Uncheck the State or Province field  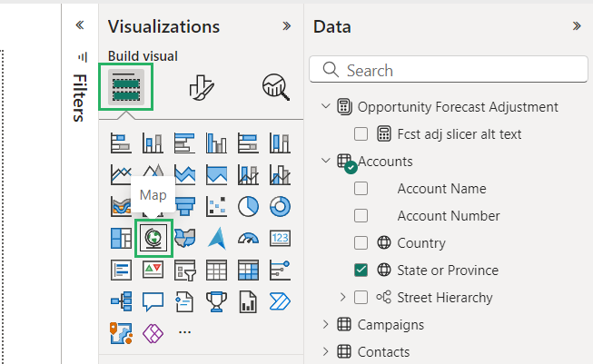point(361,270)
